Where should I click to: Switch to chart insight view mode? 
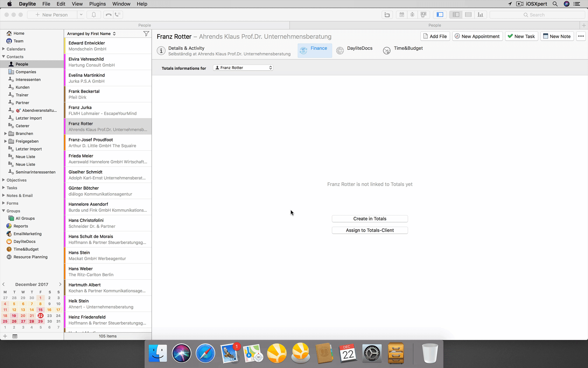[481, 15]
